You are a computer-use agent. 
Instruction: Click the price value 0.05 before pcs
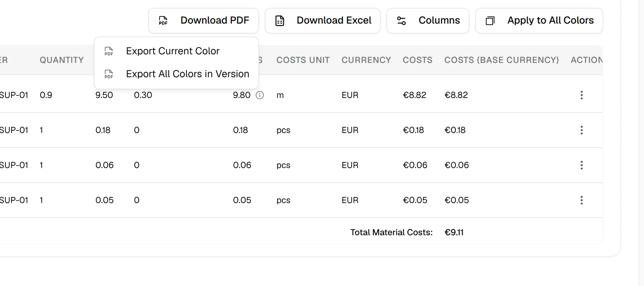pos(242,200)
